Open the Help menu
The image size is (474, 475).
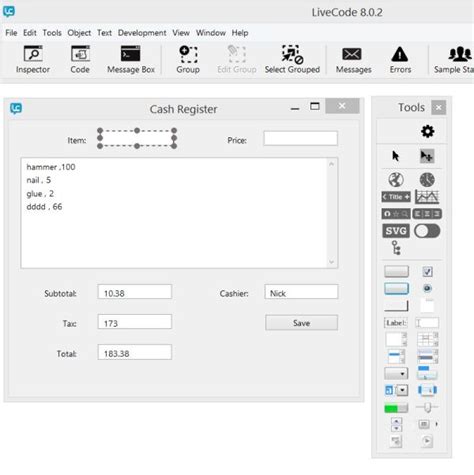click(x=240, y=33)
